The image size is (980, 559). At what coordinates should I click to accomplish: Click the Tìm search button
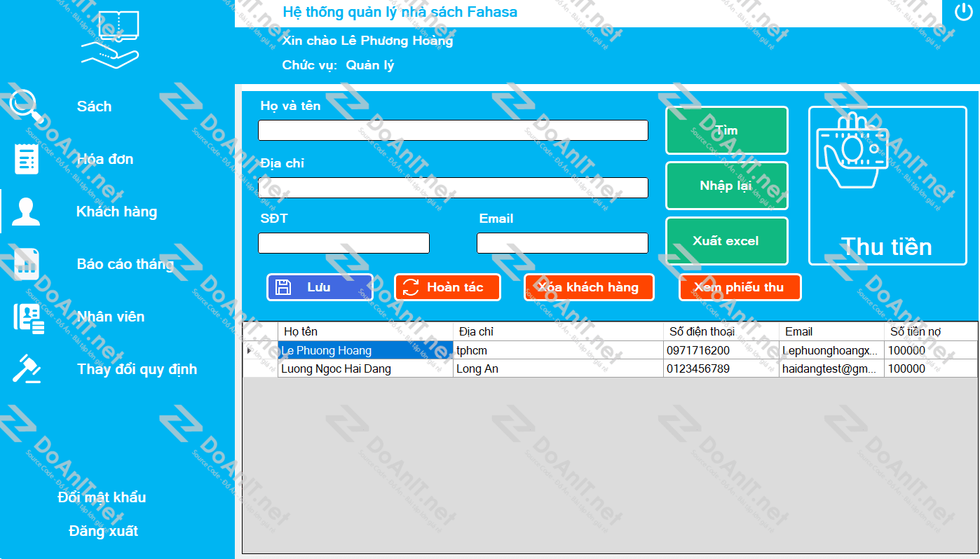pos(727,130)
